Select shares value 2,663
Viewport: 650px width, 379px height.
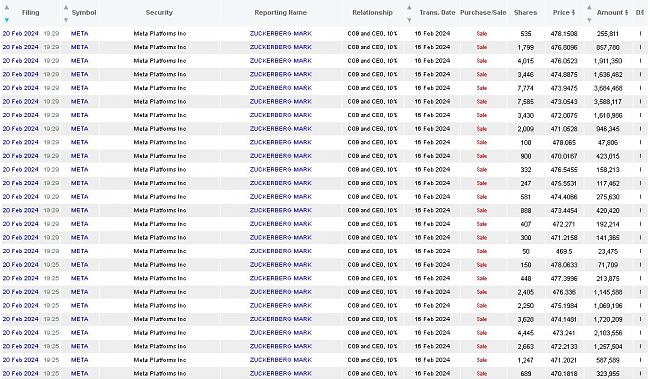pyautogui.click(x=526, y=346)
